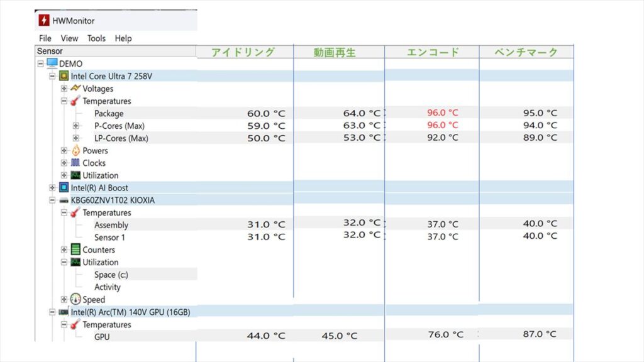Click the red P-Cores 96.0 °C value

(442, 125)
